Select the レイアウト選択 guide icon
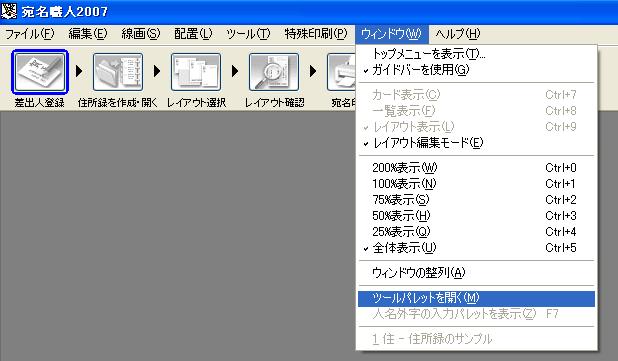Viewport: 618px width, 361px height. point(196,72)
